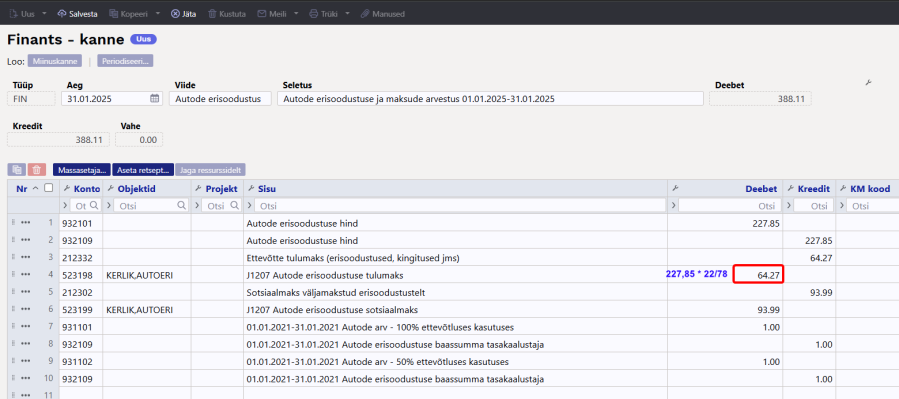Open the Uus dropdown arrow

tap(44, 13)
